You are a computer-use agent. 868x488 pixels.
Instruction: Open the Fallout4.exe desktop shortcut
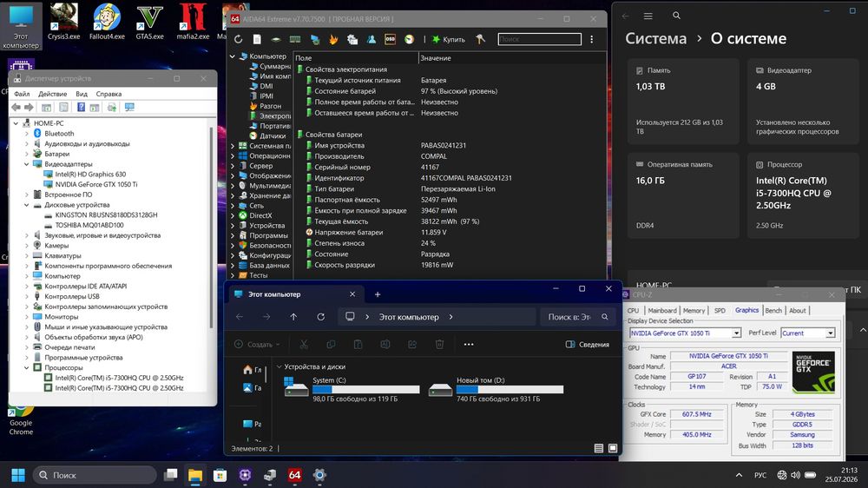pos(108,22)
